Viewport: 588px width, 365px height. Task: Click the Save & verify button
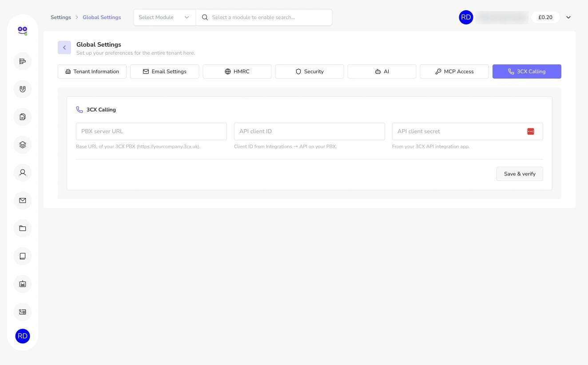(x=520, y=174)
